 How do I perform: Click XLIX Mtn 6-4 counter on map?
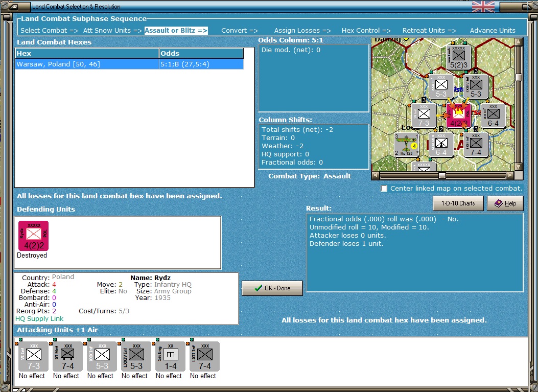click(441, 145)
